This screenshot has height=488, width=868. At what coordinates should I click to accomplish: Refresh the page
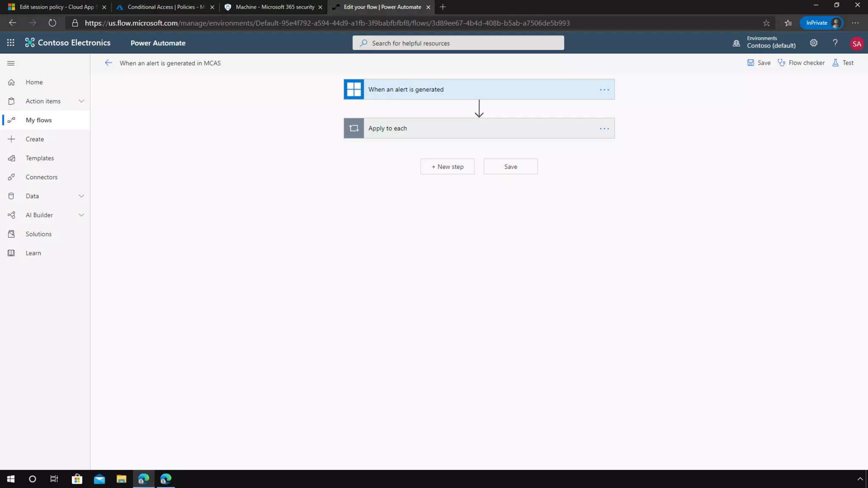pos(52,23)
